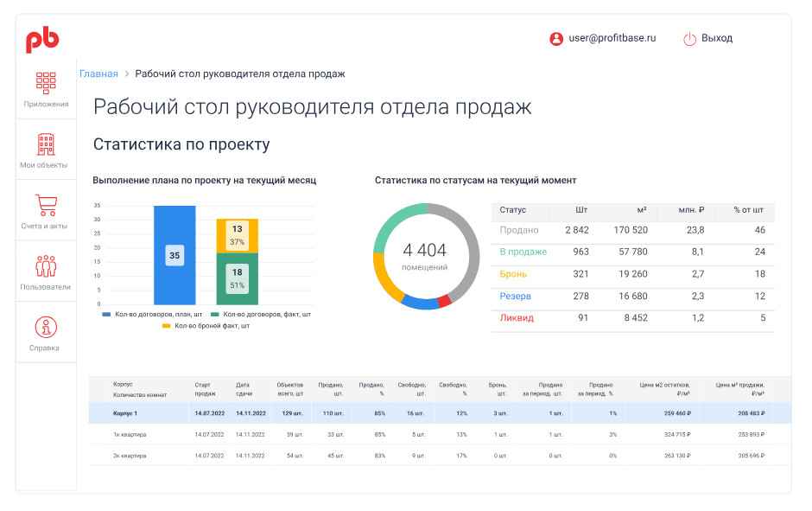Viewport: 812px width, 511px height.
Task: Click the Продано status row label
Action: click(519, 230)
